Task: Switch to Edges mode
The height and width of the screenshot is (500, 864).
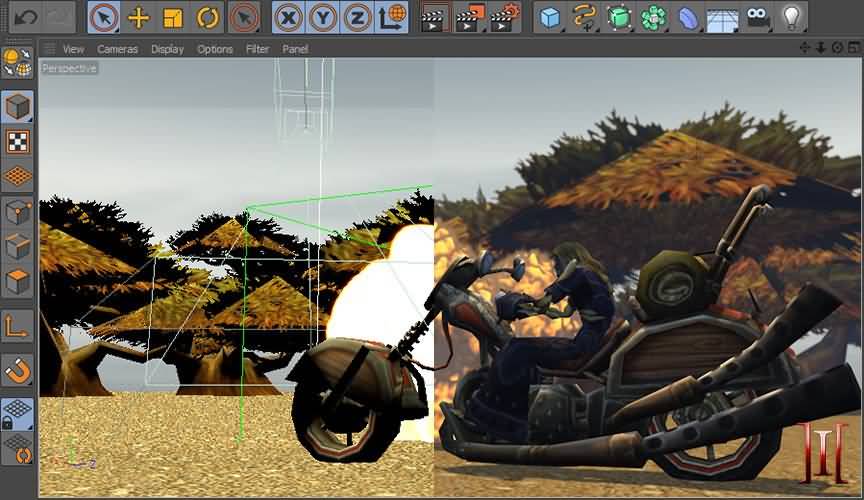Action: click(17, 246)
